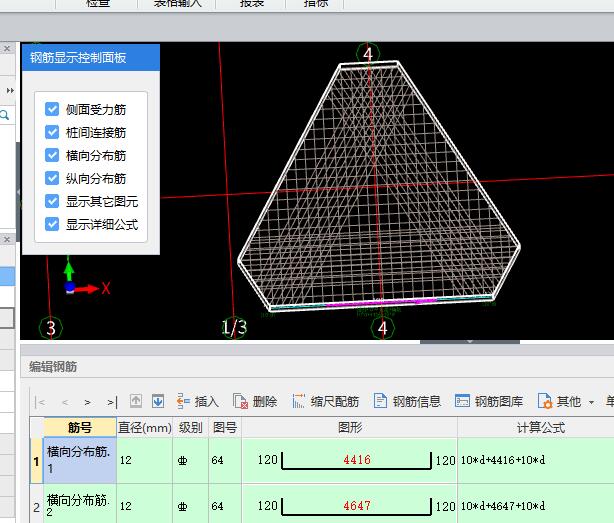Click axis label 3 bubble
The height and width of the screenshot is (523, 614).
(51, 328)
